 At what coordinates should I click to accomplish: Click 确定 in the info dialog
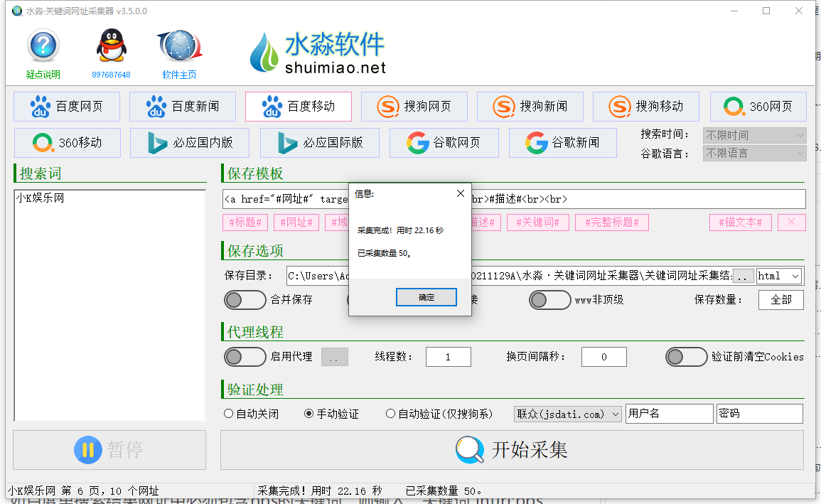click(426, 297)
